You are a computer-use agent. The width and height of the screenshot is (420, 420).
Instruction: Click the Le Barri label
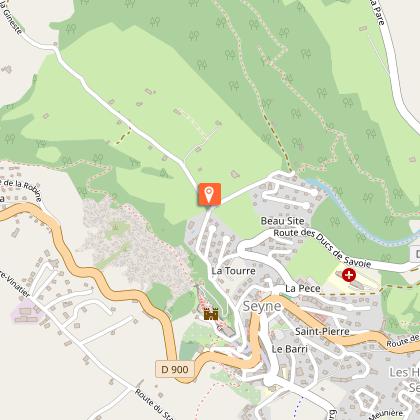point(289,349)
